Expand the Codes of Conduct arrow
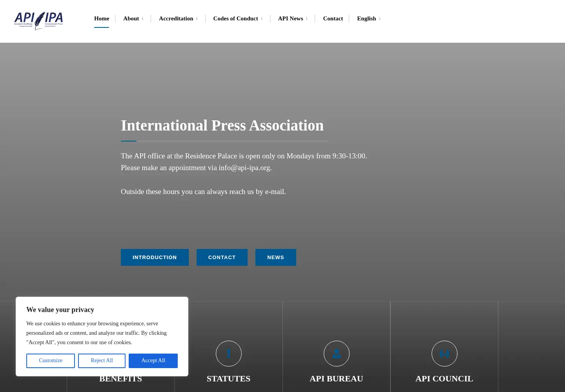 pos(262,18)
